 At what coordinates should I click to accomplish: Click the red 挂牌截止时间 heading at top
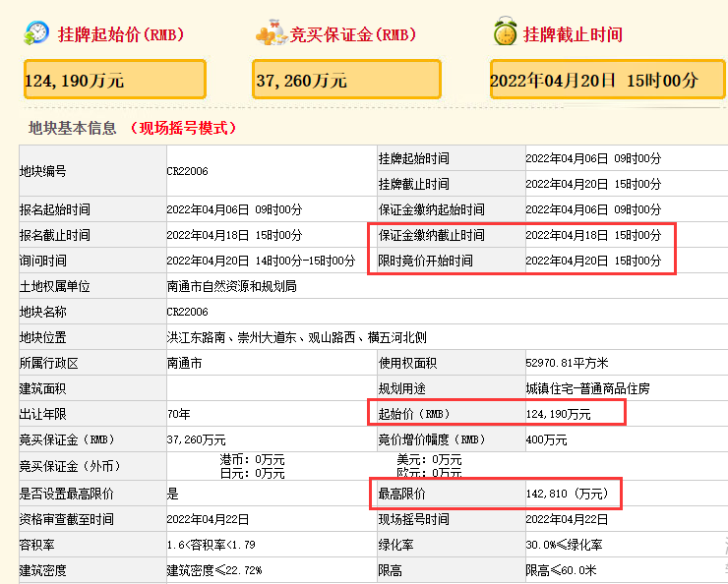[x=573, y=35]
